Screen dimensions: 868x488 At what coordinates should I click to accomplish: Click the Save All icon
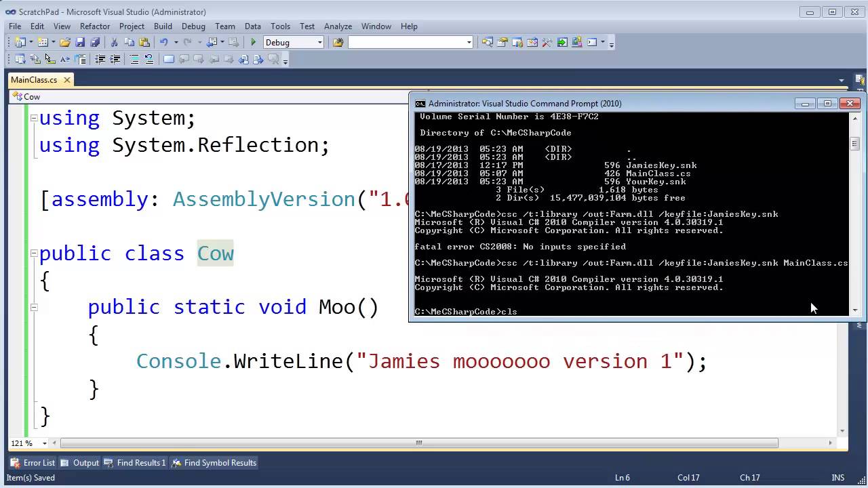(x=95, y=42)
